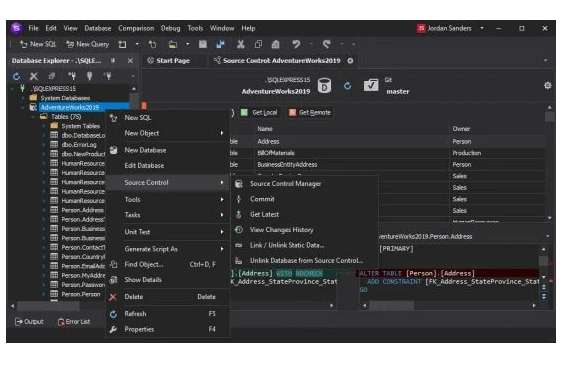Image resolution: width=562 pixels, height=365 pixels.
Task: Open the Output panel tab
Action: point(29,322)
